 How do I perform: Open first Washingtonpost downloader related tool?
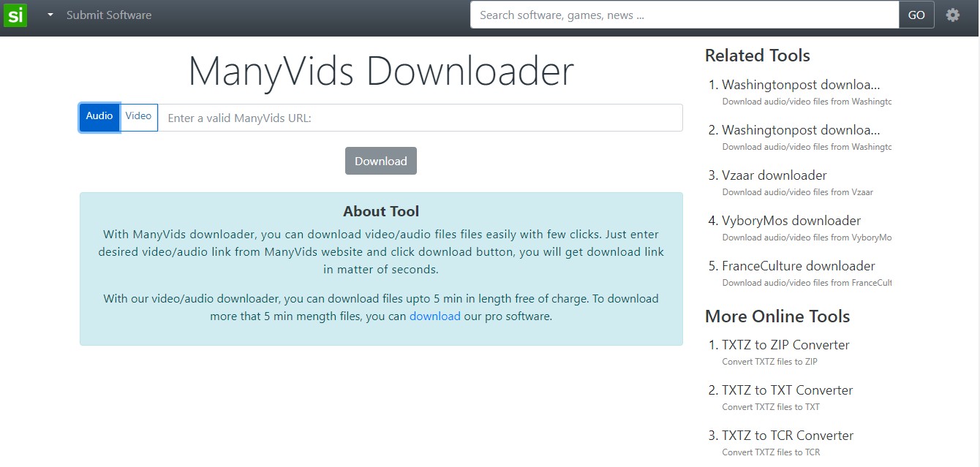pos(801,85)
